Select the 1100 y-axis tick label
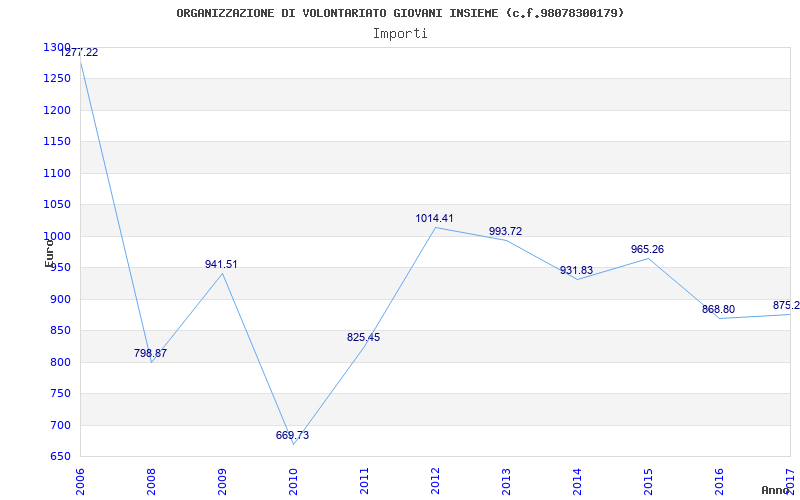The width and height of the screenshot is (800, 500). coord(57,173)
